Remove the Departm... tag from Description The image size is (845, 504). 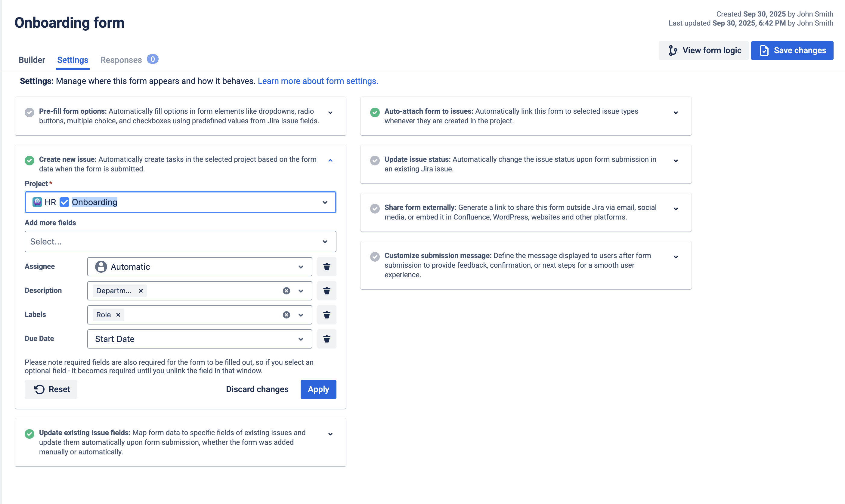pos(141,291)
